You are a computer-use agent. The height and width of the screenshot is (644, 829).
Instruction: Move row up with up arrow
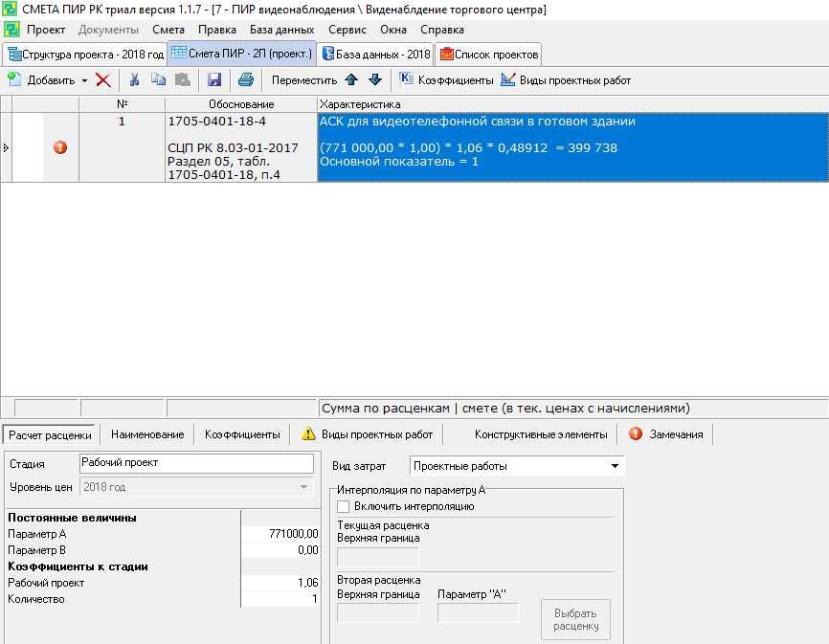351,79
